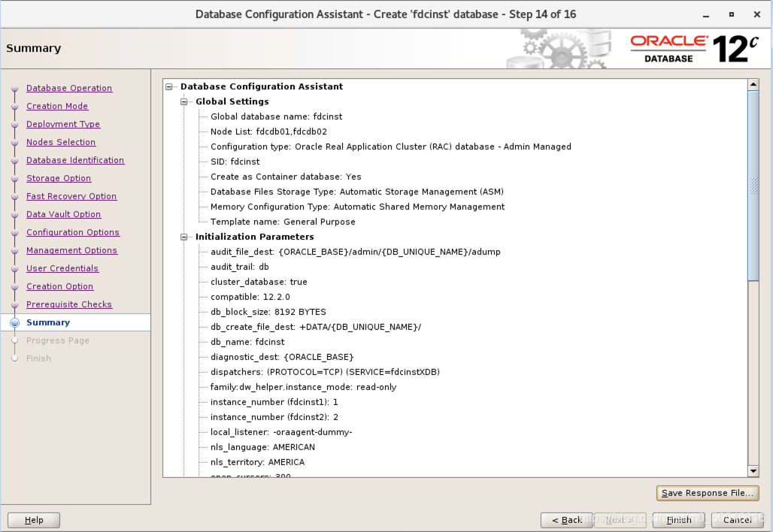This screenshot has height=532, width=773.
Task: Select db_name: fdcinst row
Action: [x=247, y=342]
